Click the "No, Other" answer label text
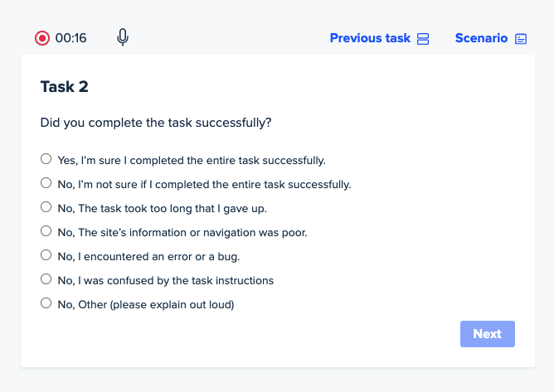 146,304
